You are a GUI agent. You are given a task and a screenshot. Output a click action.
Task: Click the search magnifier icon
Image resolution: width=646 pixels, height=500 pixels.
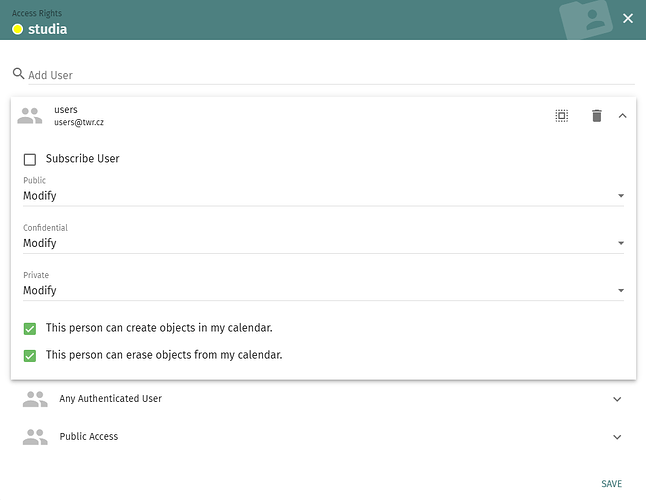click(x=18, y=74)
